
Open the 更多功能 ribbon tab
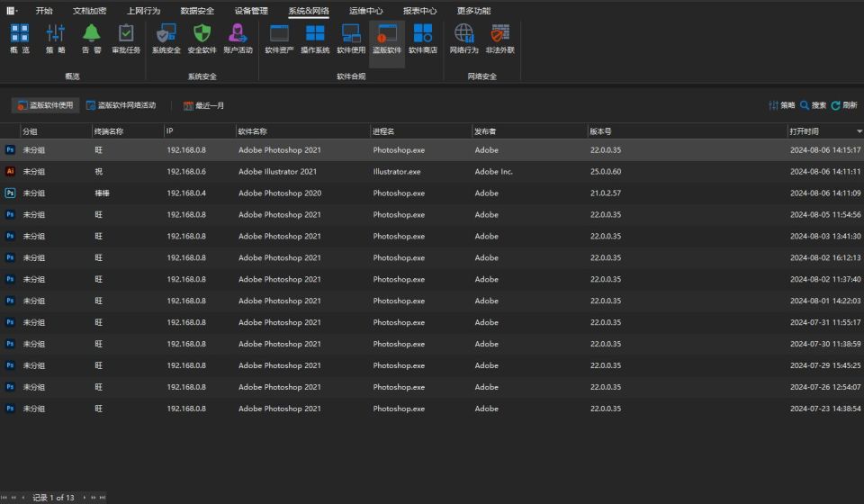[474, 11]
